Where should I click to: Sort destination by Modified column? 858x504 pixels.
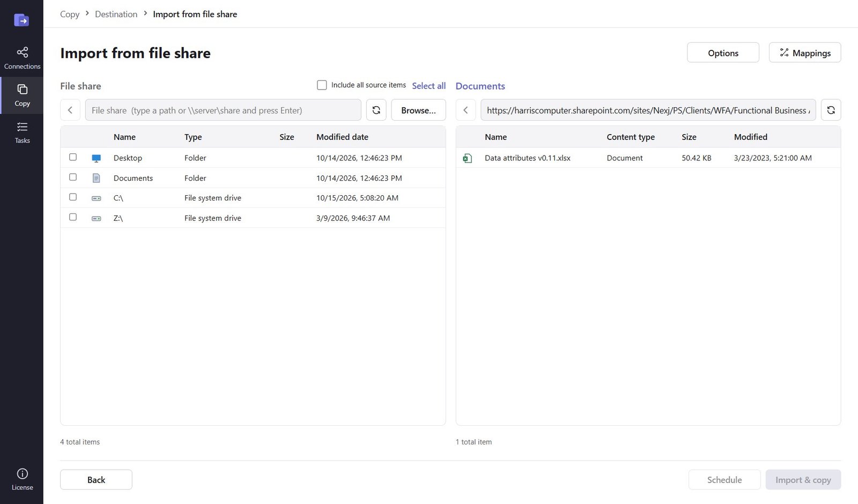pyautogui.click(x=751, y=137)
